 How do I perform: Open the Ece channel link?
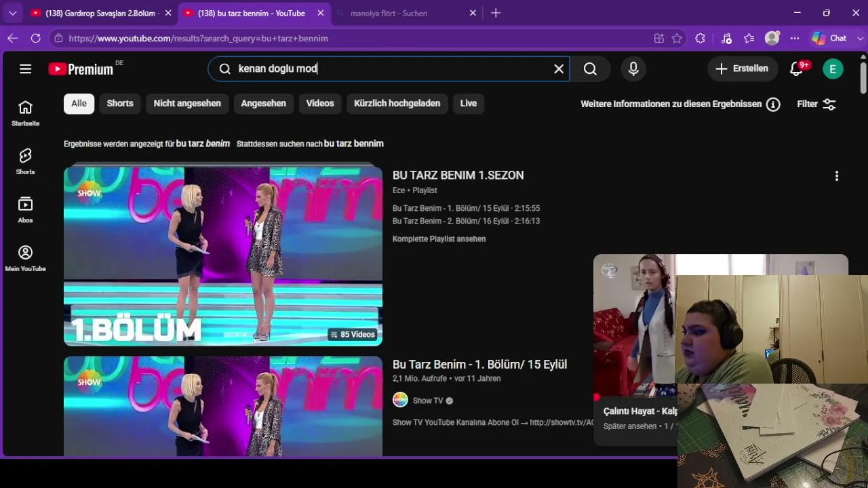tap(399, 191)
